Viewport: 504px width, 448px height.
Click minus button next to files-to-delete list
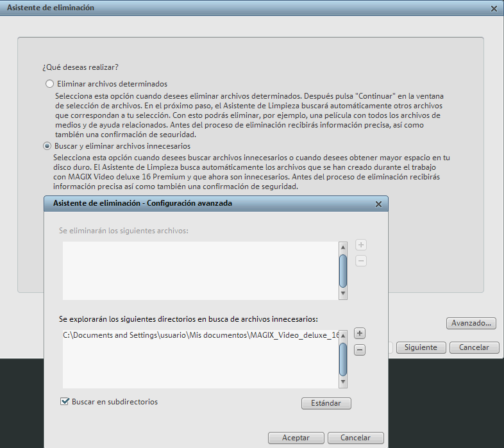click(x=360, y=261)
